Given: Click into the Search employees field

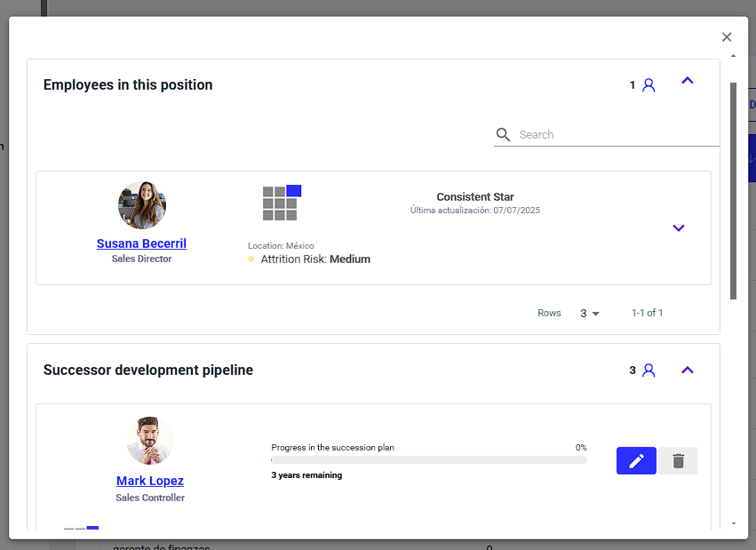Looking at the screenshot, I should pyautogui.click(x=618, y=134).
